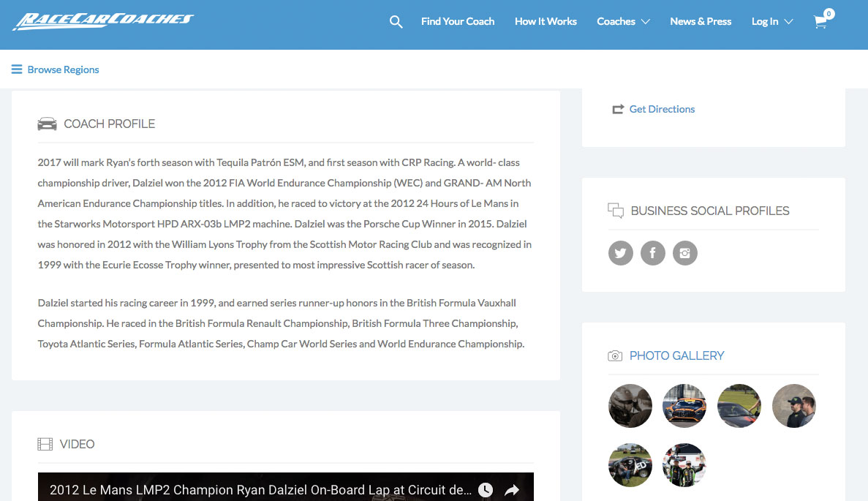The image size is (868, 501).
Task: Click the BUSINESS SOCIAL PROFILES heading
Action: pos(710,211)
